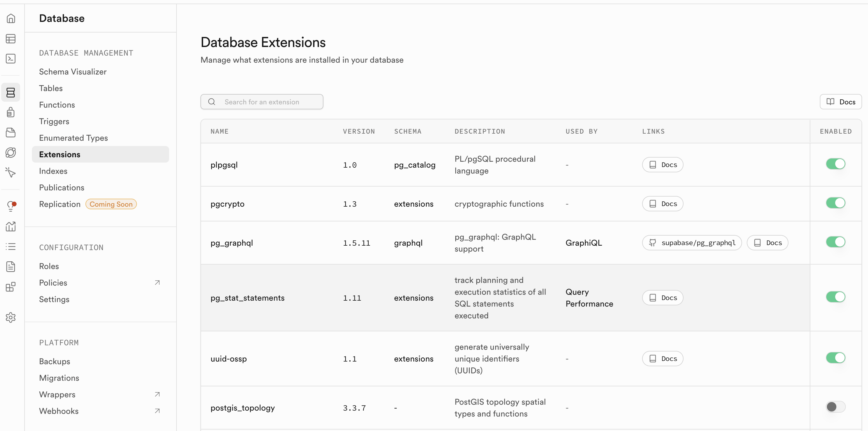The width and height of the screenshot is (868, 431).
Task: Enable the postgis_topology extension toggle
Action: [835, 407]
